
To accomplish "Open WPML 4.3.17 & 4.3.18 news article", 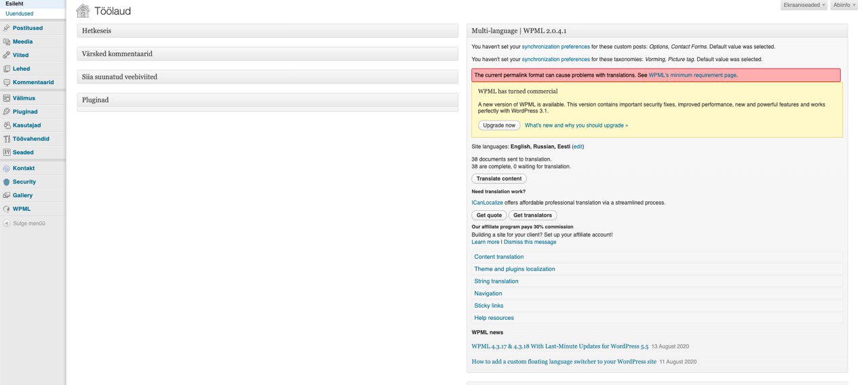I will [560, 346].
